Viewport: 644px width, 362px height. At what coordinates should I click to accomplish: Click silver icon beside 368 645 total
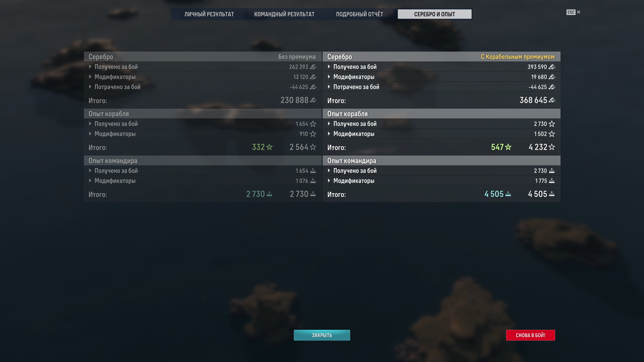[552, 100]
